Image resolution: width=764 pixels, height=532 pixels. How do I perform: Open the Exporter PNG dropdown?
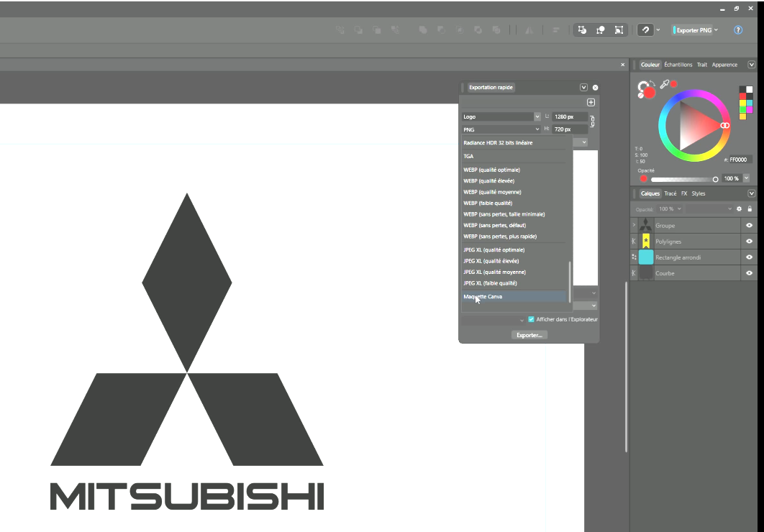[716, 30]
